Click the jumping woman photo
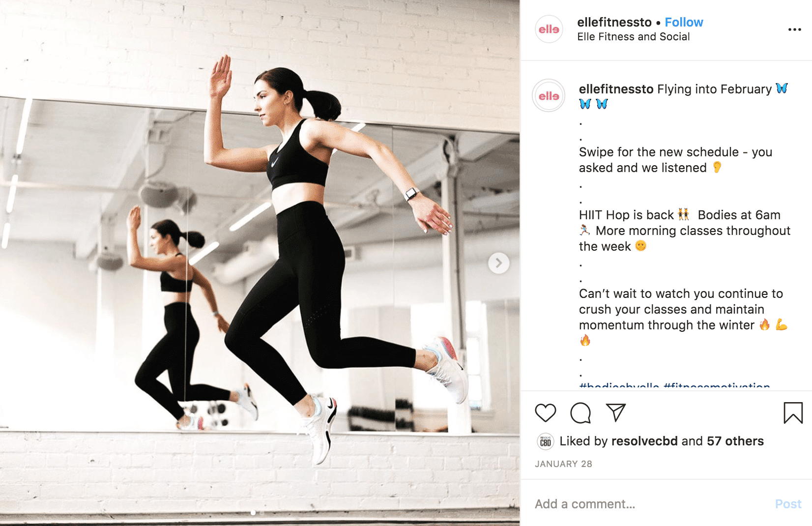 pyautogui.click(x=260, y=263)
